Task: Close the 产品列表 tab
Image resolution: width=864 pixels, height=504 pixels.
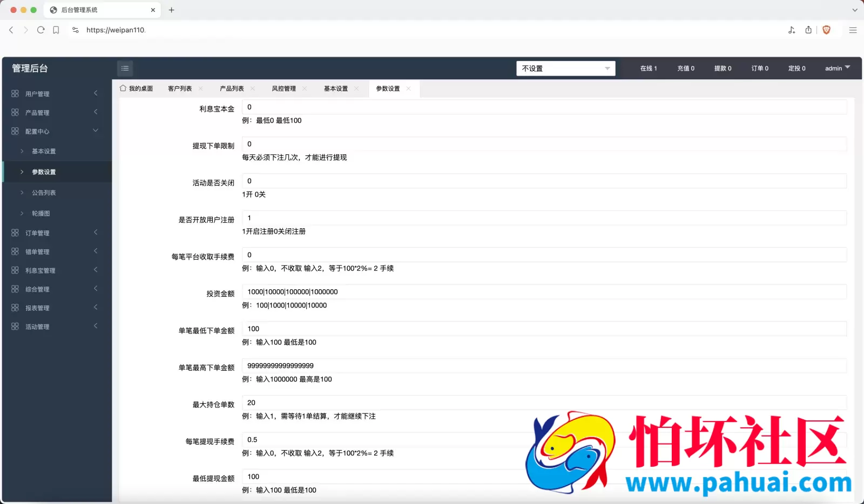Action: click(253, 88)
